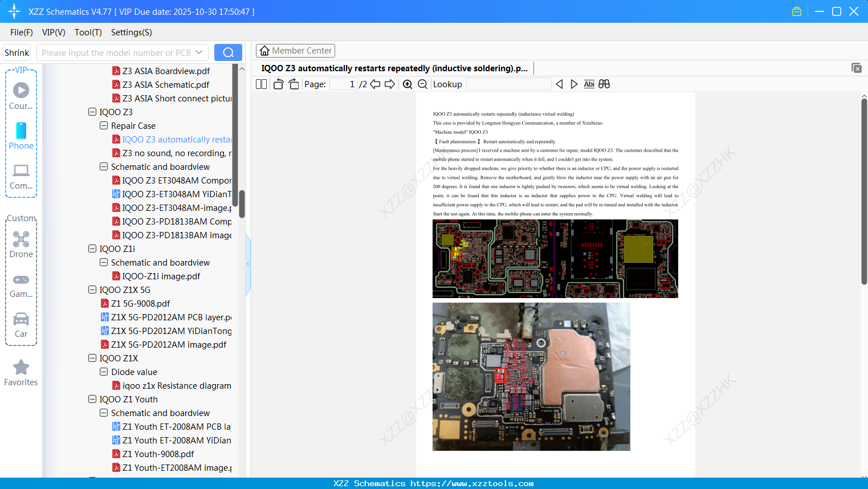Collapse the IQOO Z1X node
The width and height of the screenshot is (868, 489).
point(92,358)
